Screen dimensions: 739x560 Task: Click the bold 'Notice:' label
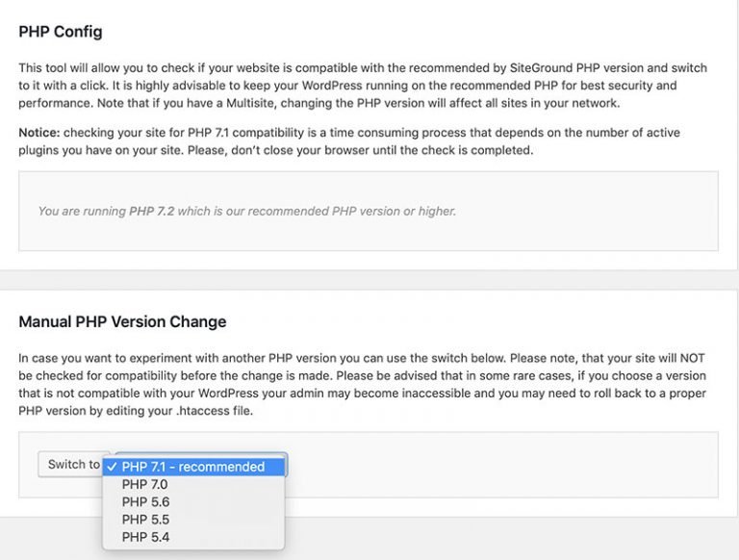[x=39, y=133]
